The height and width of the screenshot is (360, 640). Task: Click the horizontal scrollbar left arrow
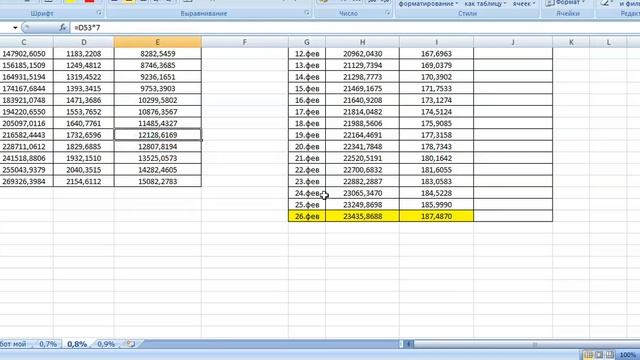[408, 344]
